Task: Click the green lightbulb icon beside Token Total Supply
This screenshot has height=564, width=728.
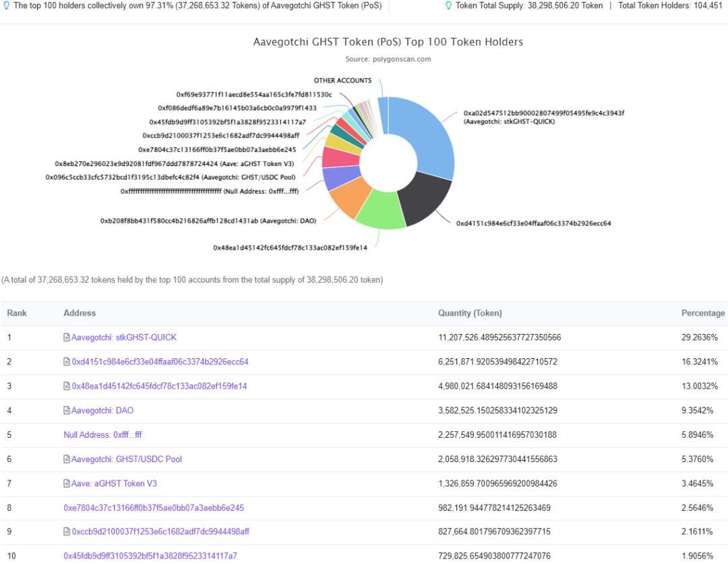Action: click(x=448, y=5)
